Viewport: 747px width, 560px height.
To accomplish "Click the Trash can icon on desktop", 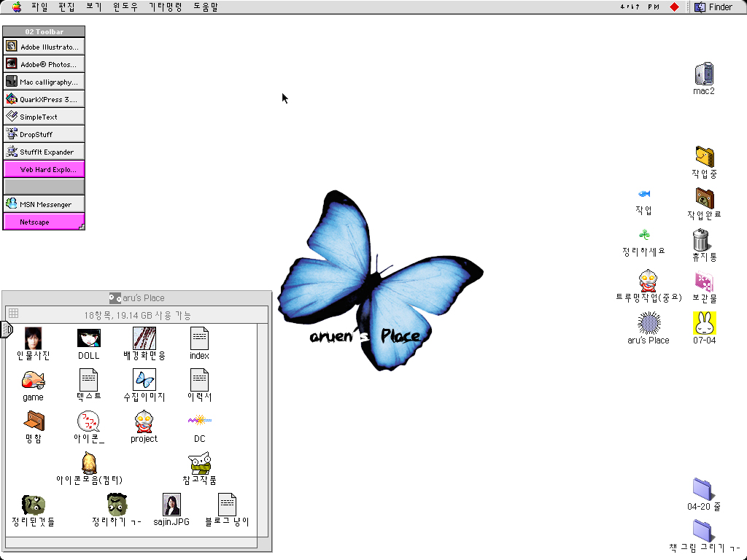I will 702,240.
